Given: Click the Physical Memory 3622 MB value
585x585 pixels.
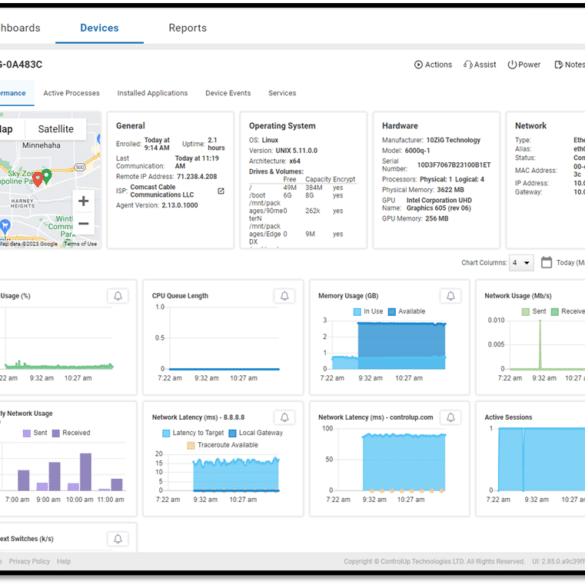Looking at the screenshot, I should click(x=450, y=190).
